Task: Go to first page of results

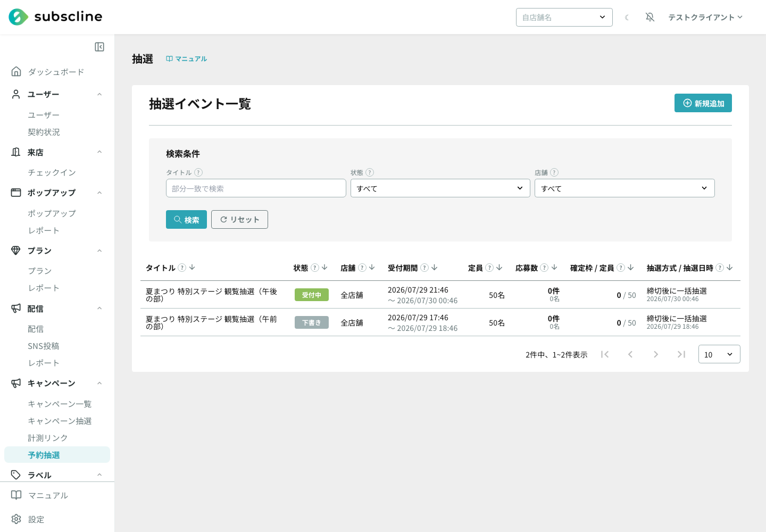Action: point(605,354)
